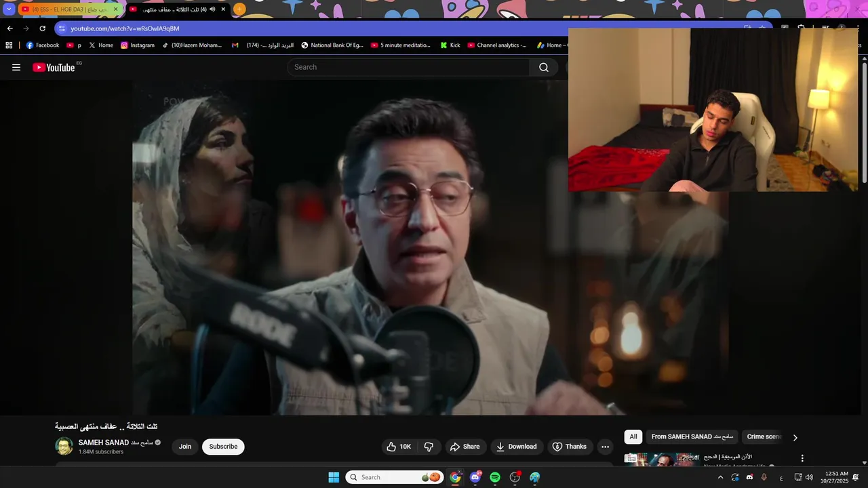Viewport: 868px width, 488px height.
Task: Switch to the ESS - EL HOB DA3 tab
Action: tap(69, 9)
